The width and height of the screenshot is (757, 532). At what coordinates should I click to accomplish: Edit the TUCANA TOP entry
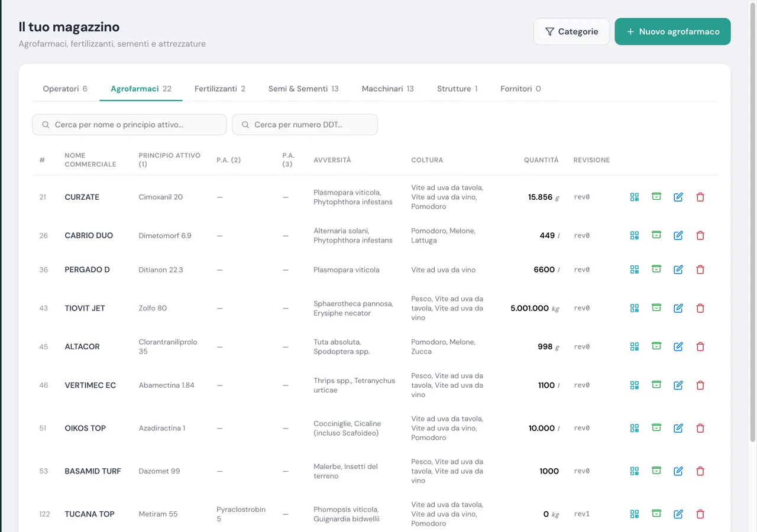coord(678,514)
